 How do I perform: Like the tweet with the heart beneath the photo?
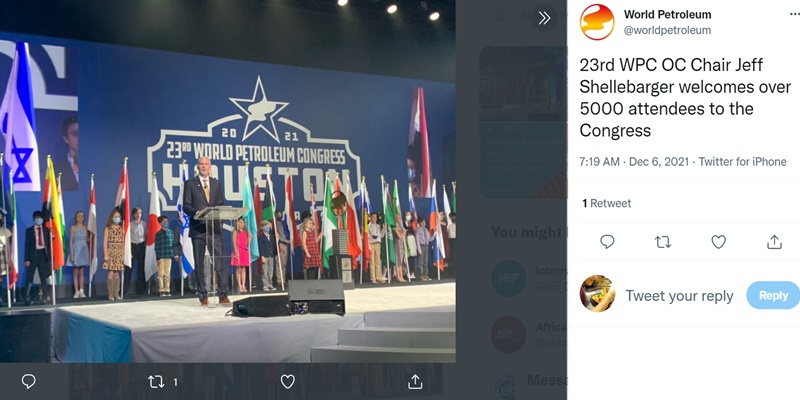tap(288, 381)
